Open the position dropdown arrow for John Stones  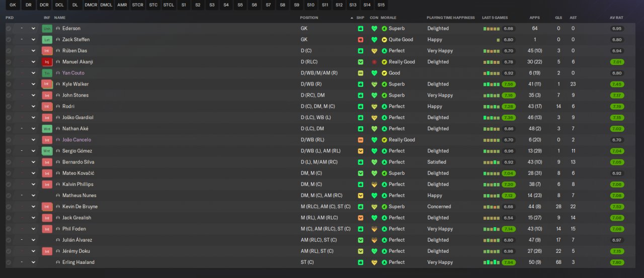tap(34, 95)
